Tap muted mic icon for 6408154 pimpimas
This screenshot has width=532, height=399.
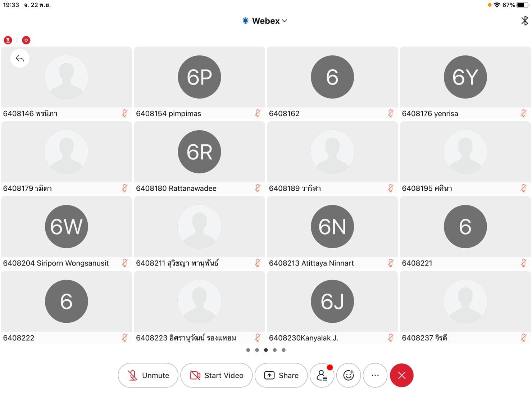pyautogui.click(x=258, y=113)
